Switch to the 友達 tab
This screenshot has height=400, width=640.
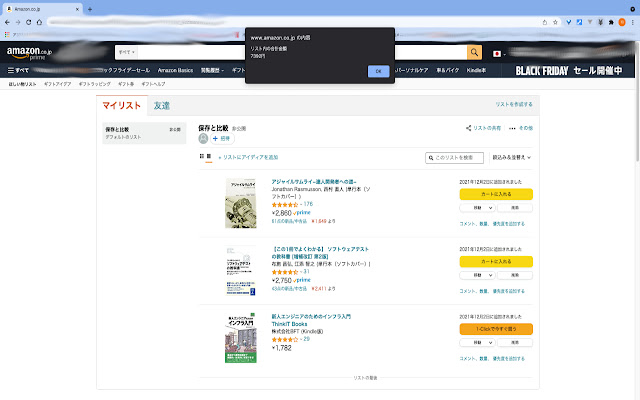click(162, 106)
